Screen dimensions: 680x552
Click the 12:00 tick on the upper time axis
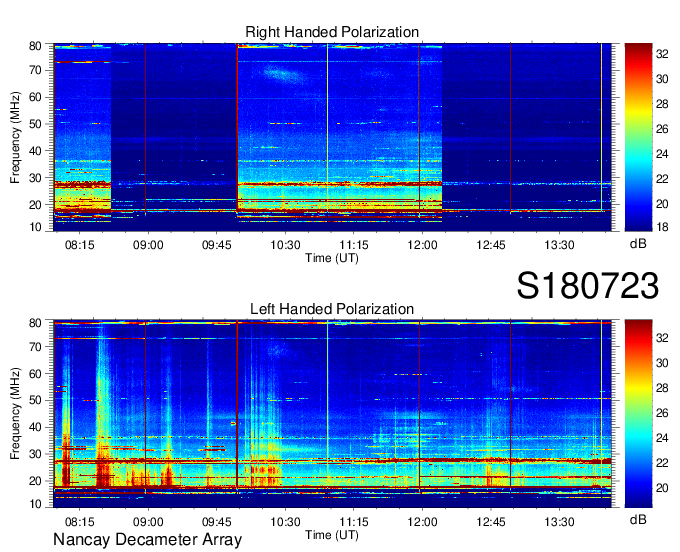(x=422, y=245)
